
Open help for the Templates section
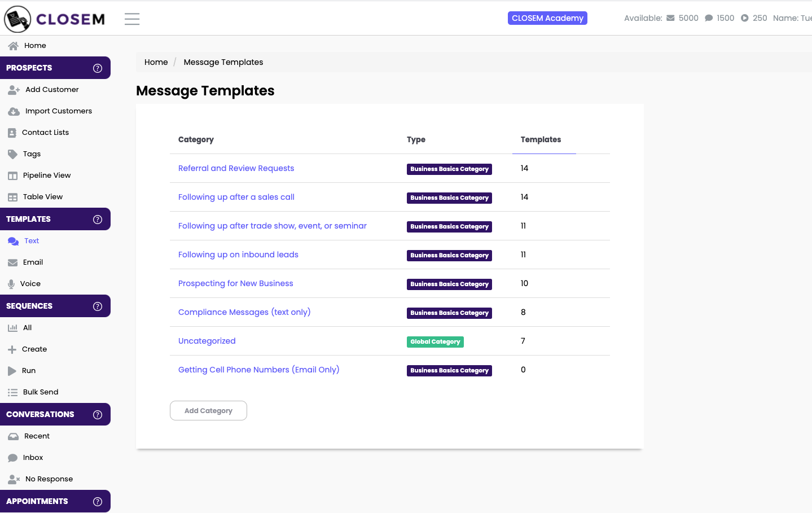(98, 219)
